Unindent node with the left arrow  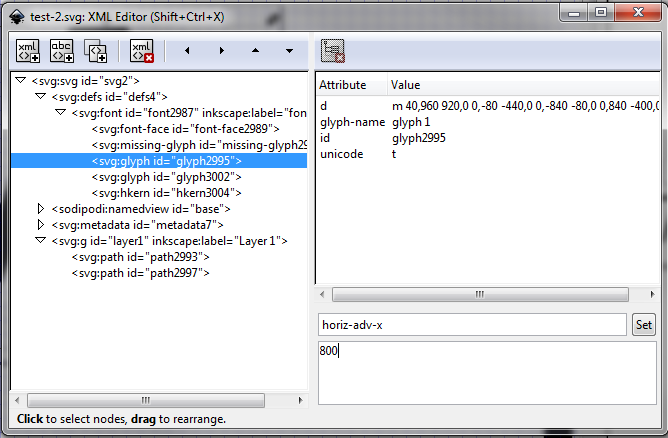189,50
